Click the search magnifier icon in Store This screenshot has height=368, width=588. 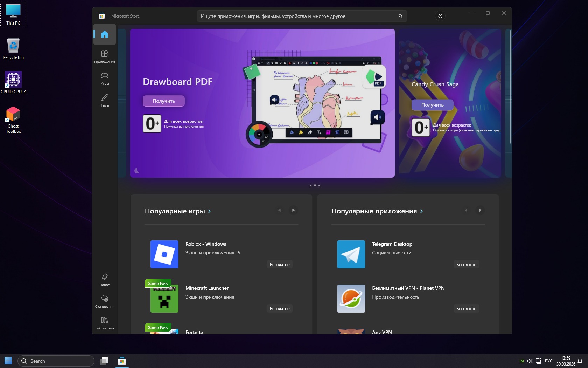pos(400,16)
